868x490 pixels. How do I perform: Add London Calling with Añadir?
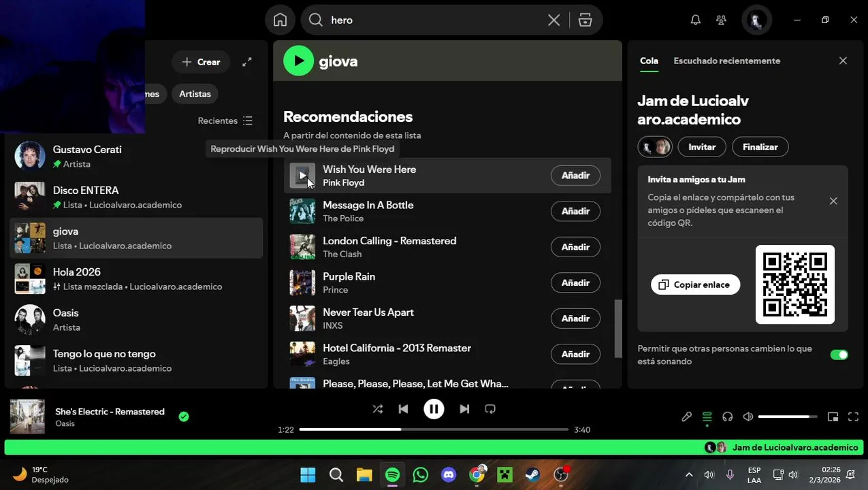coord(575,247)
